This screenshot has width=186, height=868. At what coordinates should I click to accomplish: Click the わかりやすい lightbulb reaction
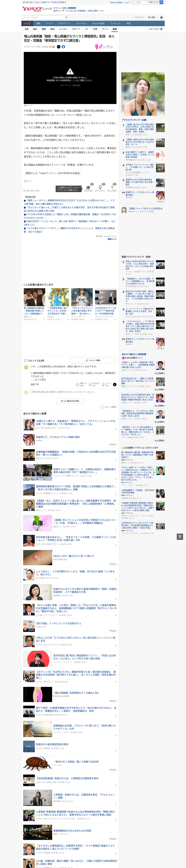100,188
